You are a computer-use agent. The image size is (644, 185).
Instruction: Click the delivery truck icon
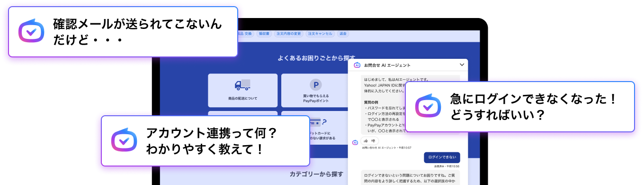coord(242,85)
